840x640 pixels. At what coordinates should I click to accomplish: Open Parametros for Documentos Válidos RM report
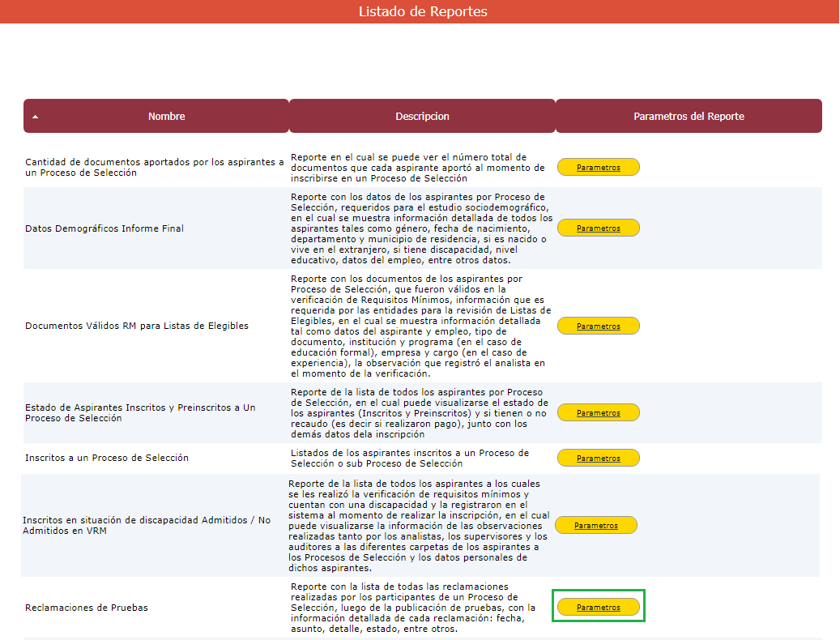coord(599,326)
